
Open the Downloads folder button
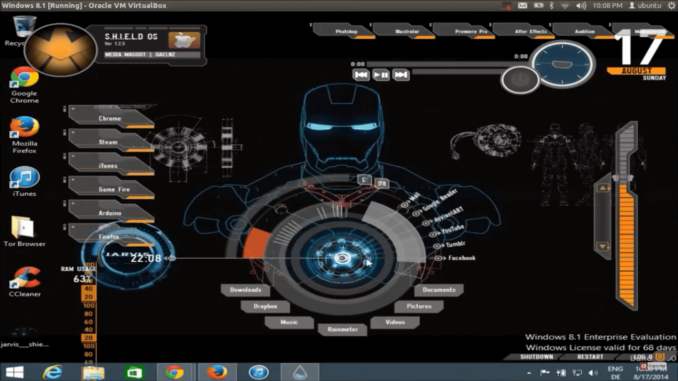[x=245, y=290]
